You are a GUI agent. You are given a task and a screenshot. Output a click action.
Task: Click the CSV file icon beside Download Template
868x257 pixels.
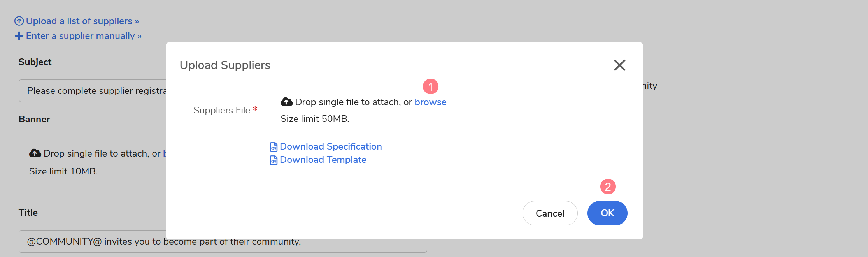point(274,160)
